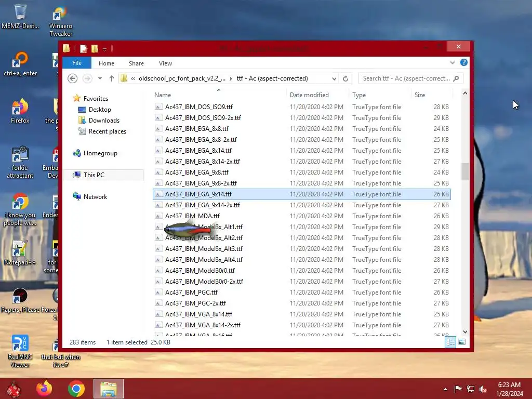The width and height of the screenshot is (532, 399).
Task: Open Google Chrome from the taskbar
Action: pos(76,389)
